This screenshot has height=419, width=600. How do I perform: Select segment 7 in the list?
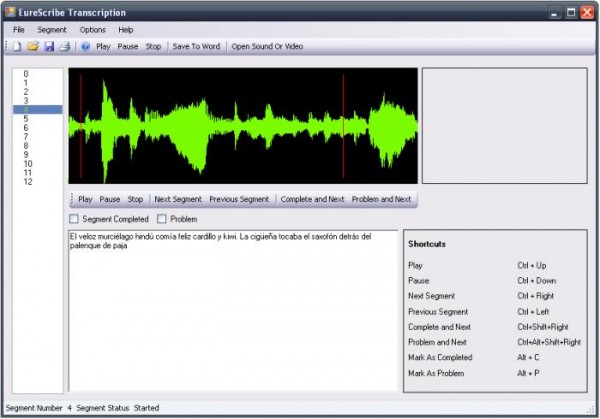coord(26,137)
